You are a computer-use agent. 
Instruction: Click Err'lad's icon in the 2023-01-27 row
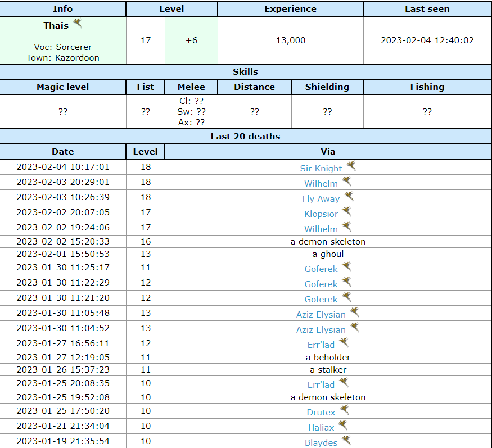point(344,343)
